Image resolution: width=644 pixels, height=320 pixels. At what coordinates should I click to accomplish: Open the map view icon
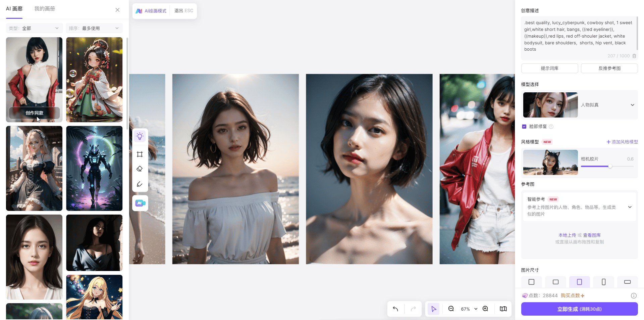point(503,309)
